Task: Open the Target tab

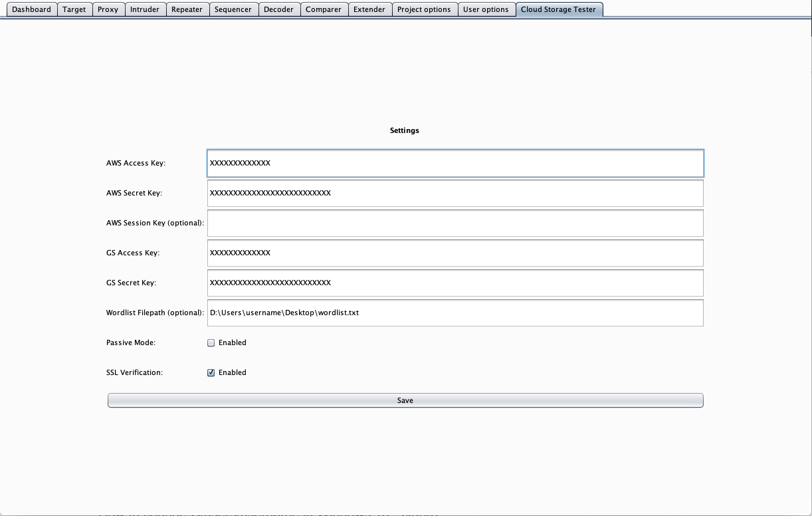Action: [x=74, y=9]
